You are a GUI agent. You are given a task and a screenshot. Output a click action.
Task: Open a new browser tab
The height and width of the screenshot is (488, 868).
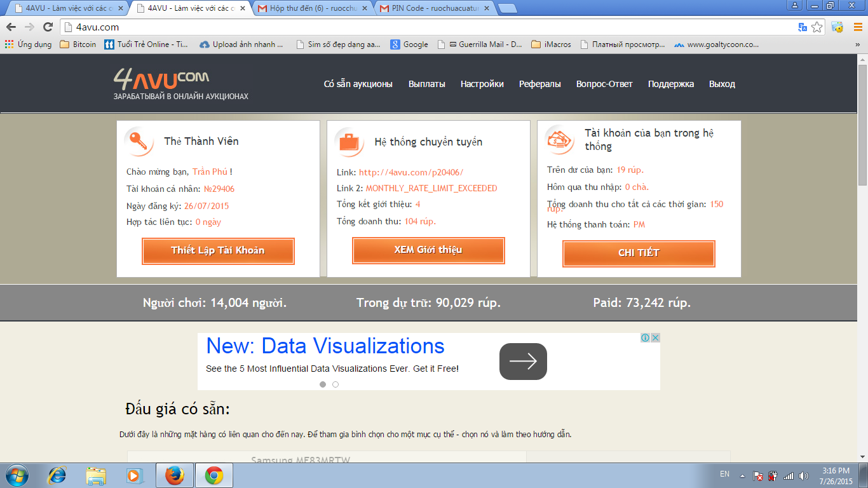(508, 8)
